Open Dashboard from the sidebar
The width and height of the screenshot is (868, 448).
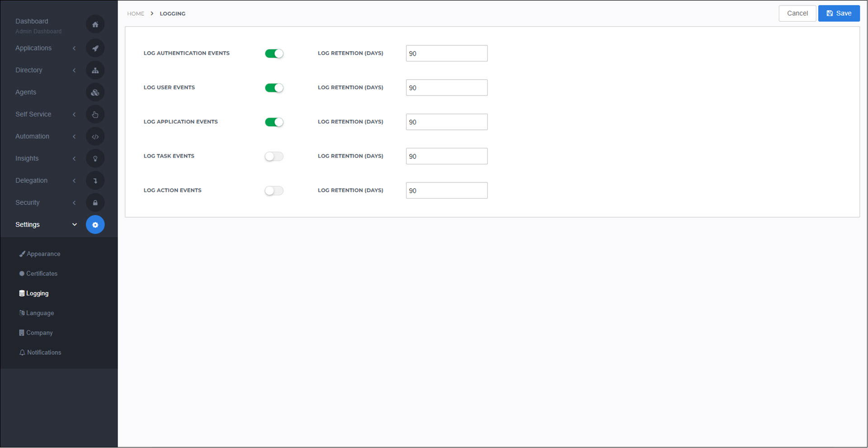(32, 21)
